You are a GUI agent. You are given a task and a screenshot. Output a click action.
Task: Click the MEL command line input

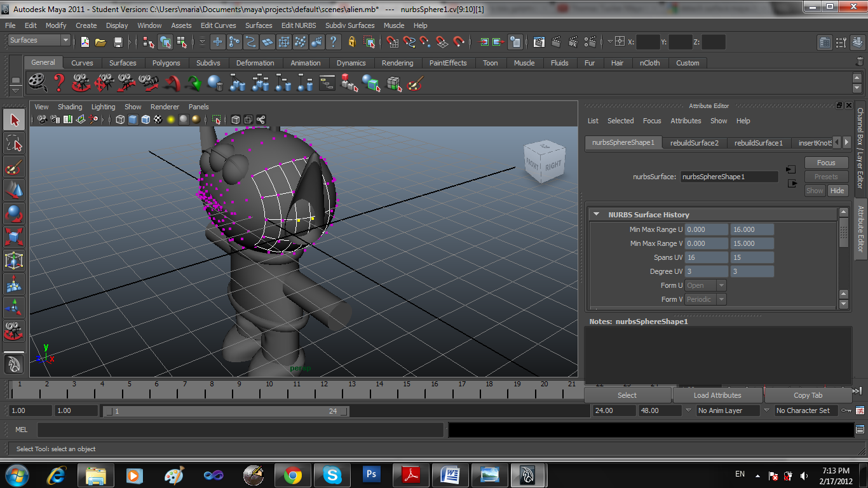(x=240, y=430)
